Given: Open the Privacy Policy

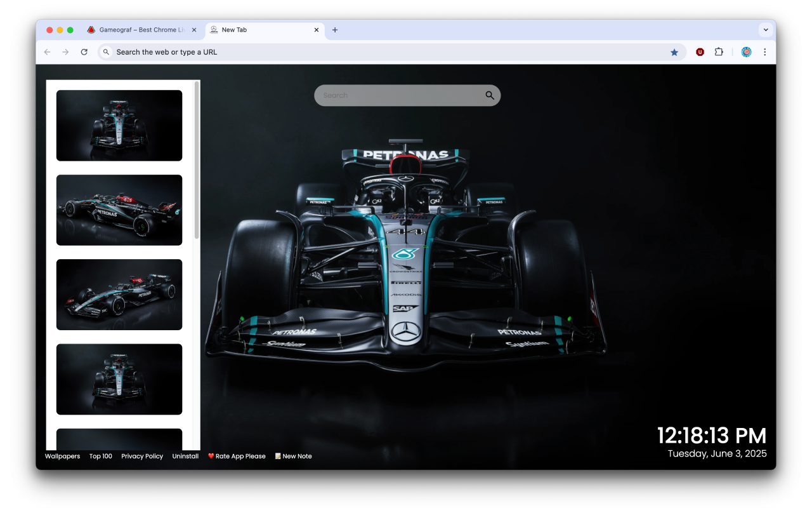Looking at the screenshot, I should click(142, 456).
